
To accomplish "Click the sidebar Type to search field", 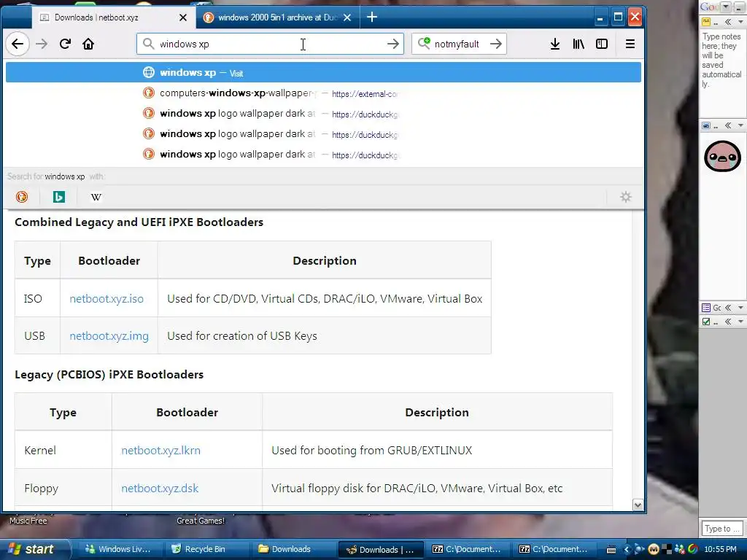I will (721, 529).
